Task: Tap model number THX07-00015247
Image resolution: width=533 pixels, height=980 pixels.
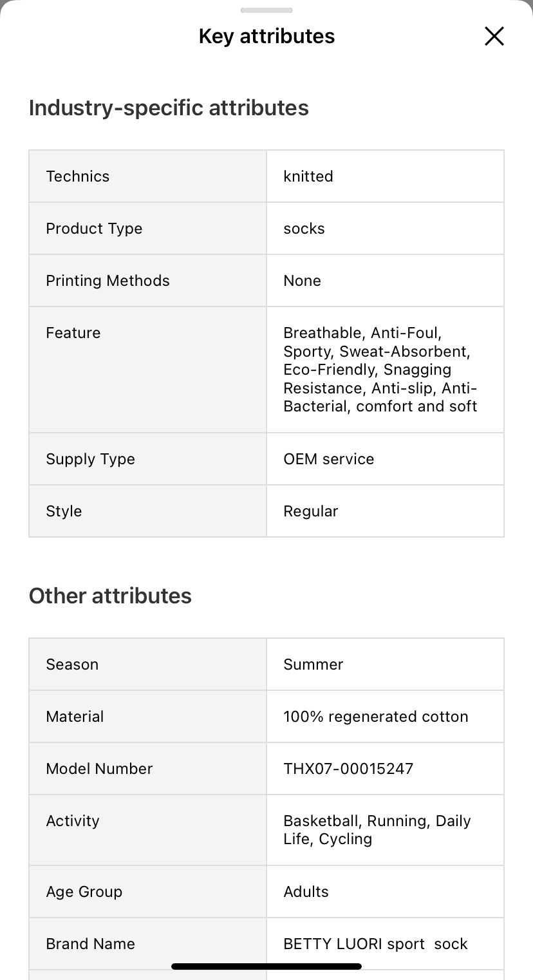Action: 348,769
